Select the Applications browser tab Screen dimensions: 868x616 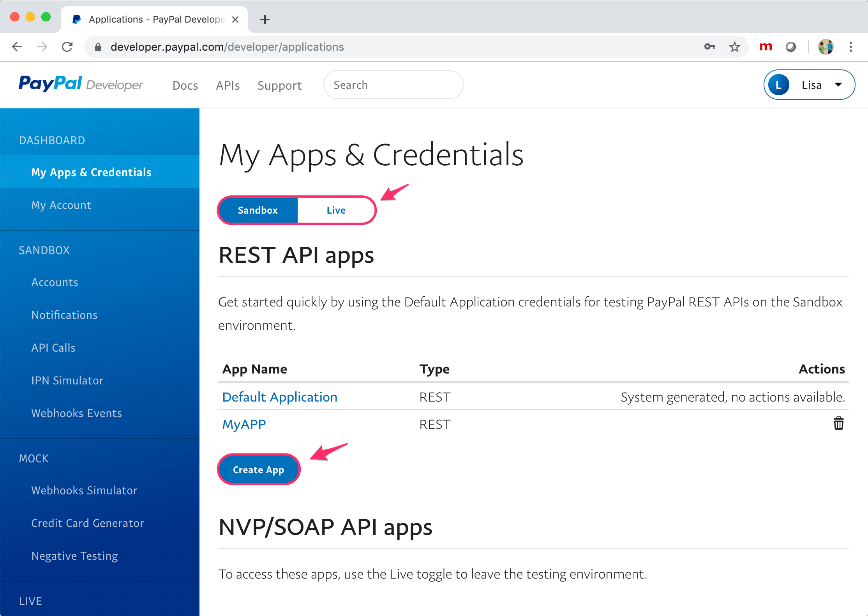point(154,19)
